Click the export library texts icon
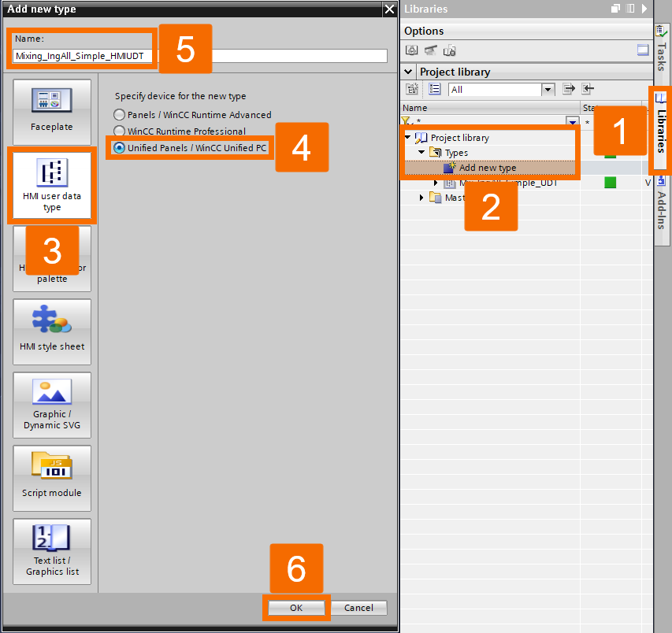 point(569,89)
